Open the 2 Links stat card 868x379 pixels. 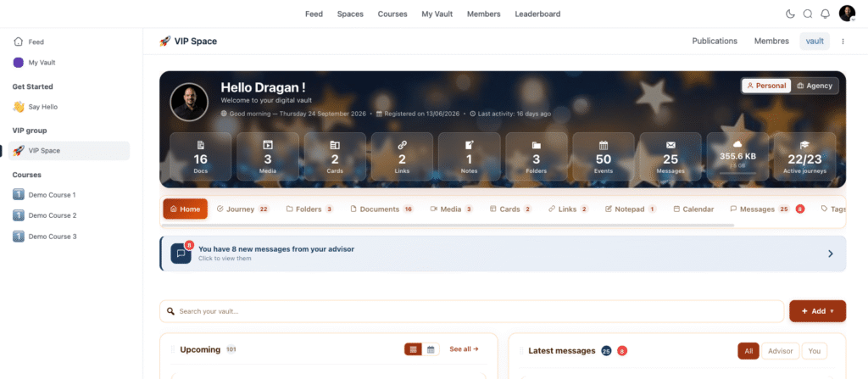pos(402,156)
